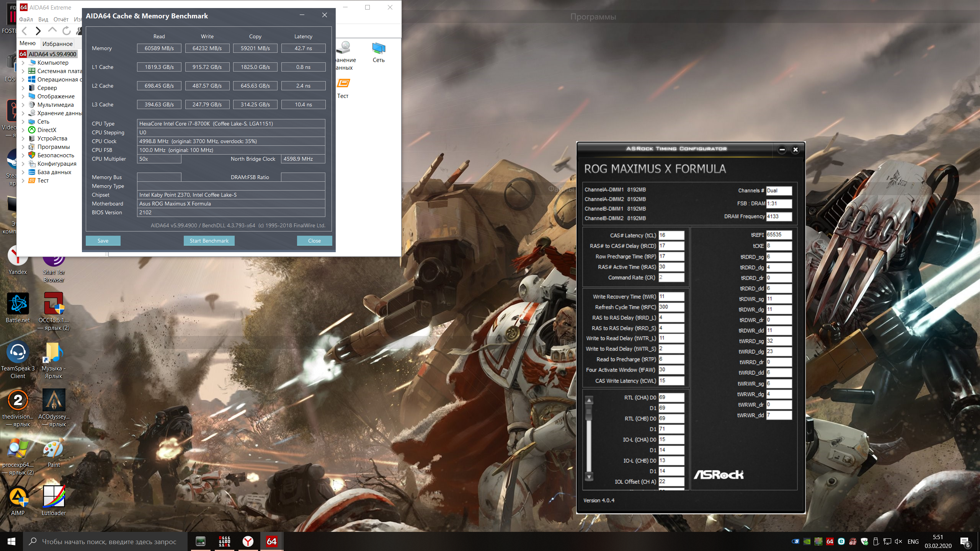Click the Windows taskbar search box
This screenshot has width=980, height=551.
(x=109, y=541)
